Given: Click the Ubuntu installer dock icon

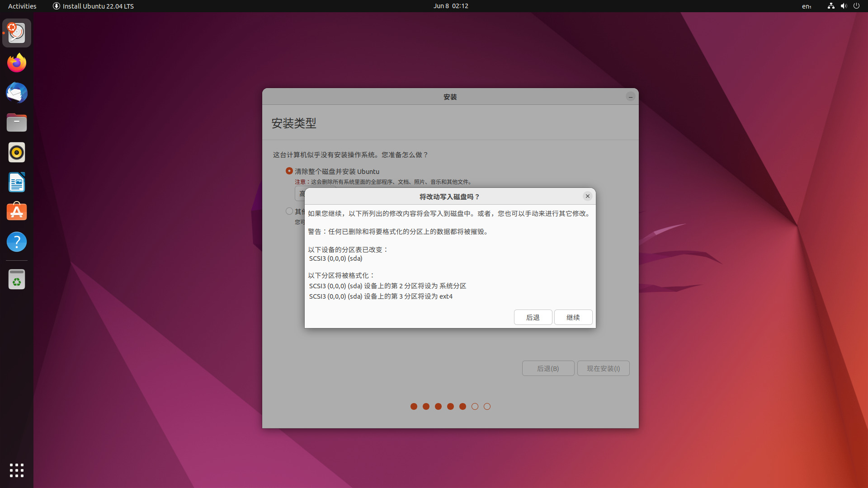Looking at the screenshot, I should pyautogui.click(x=16, y=32).
